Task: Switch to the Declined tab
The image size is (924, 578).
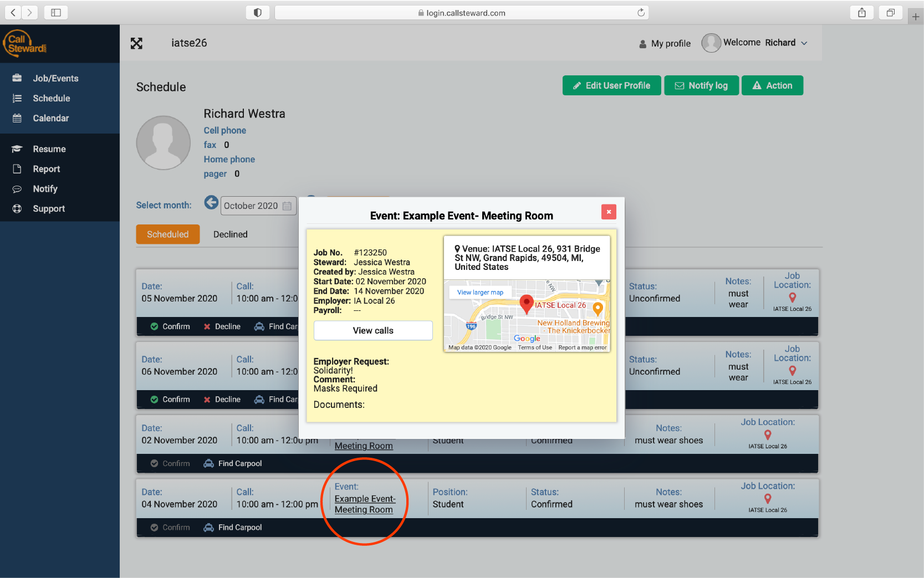Action: [x=230, y=234]
